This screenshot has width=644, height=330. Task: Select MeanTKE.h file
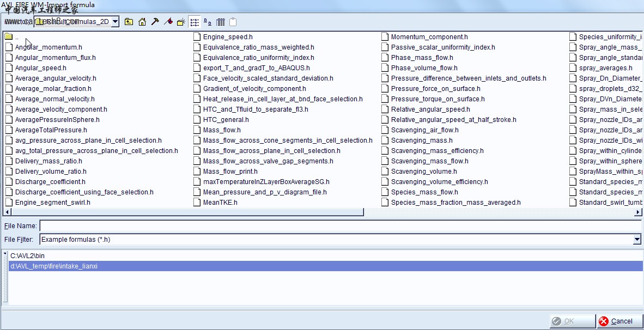click(216, 203)
